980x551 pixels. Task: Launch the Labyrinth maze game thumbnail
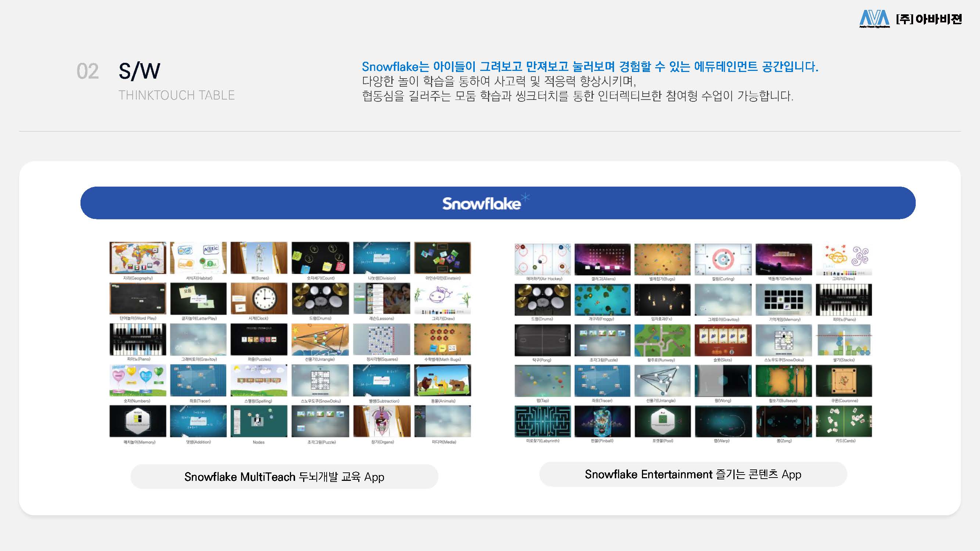(x=542, y=421)
